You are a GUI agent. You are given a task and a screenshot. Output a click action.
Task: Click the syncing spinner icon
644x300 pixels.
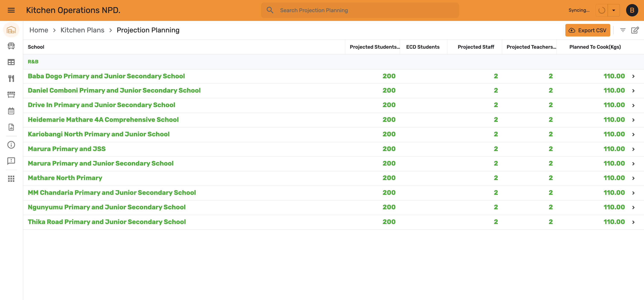[x=602, y=10]
